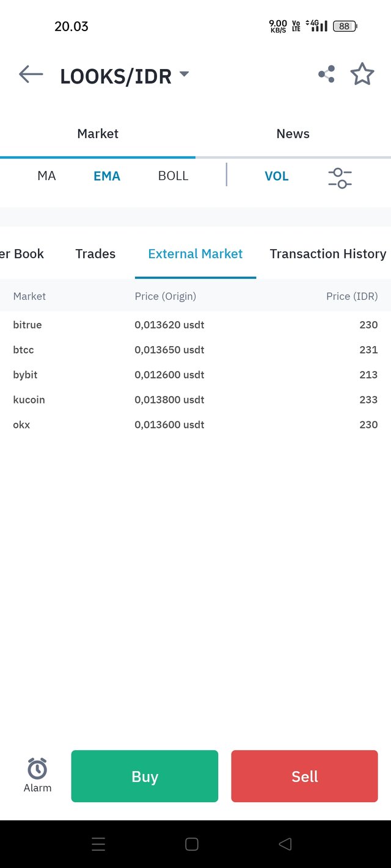391x868 pixels.
Task: Share the LOOKS/IDR pair
Action: [326, 74]
